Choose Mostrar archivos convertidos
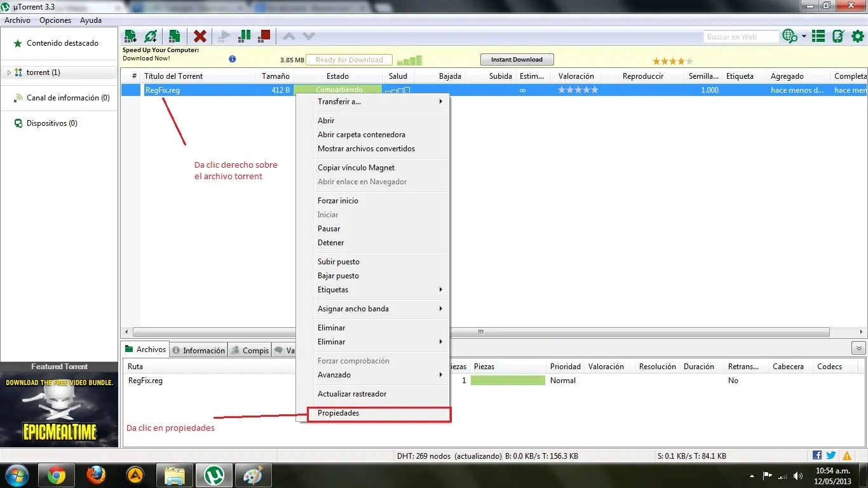The height and width of the screenshot is (488, 868). click(x=367, y=149)
